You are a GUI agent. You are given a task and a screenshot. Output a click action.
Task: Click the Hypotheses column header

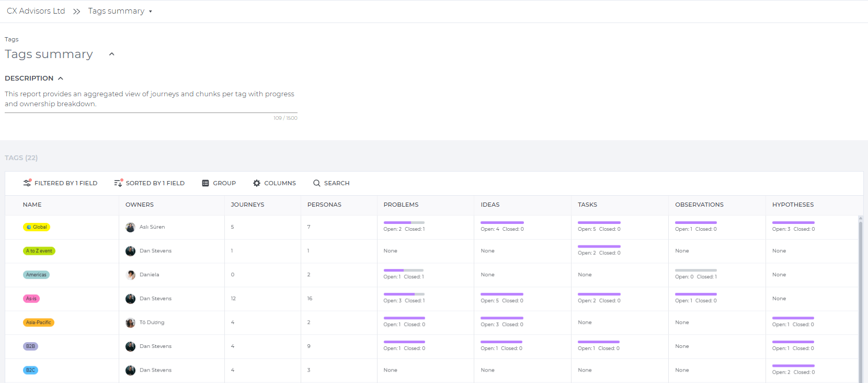click(x=793, y=205)
